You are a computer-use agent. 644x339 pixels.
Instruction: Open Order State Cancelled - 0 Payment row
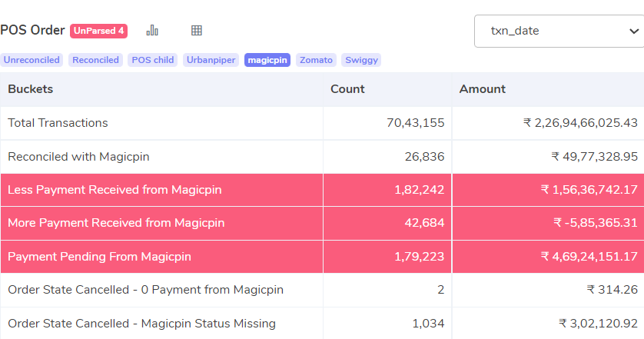323,290
